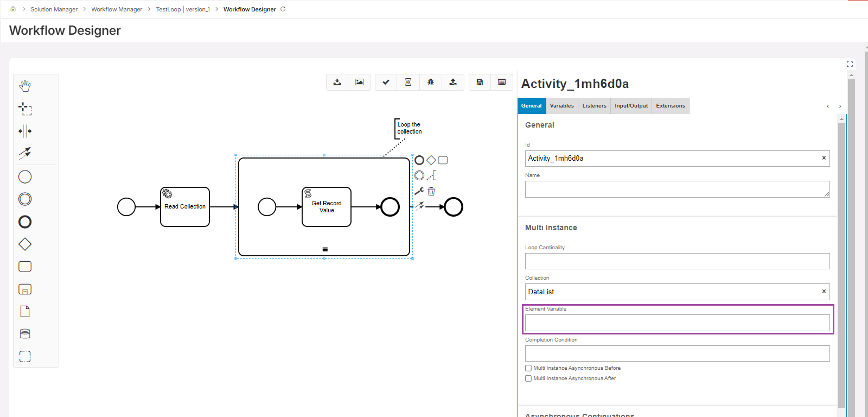Click the export as image toolbar icon

360,82
